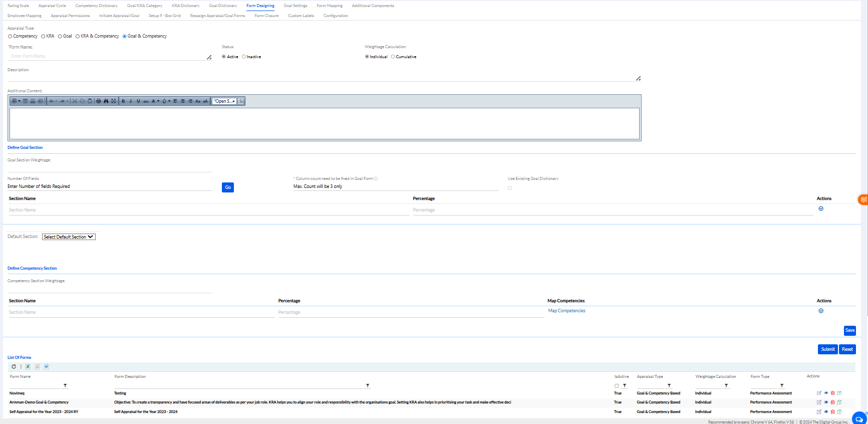Open the chat bubble widget
868x424 pixels.
858,419
